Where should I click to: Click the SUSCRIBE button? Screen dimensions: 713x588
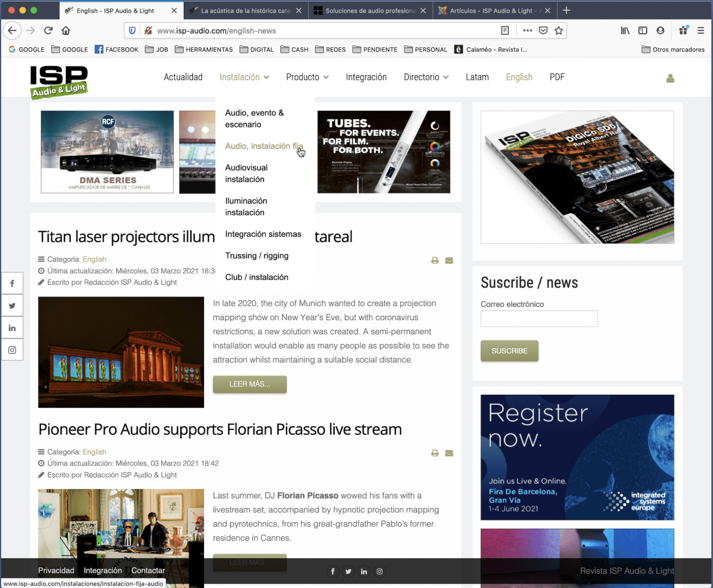point(509,351)
